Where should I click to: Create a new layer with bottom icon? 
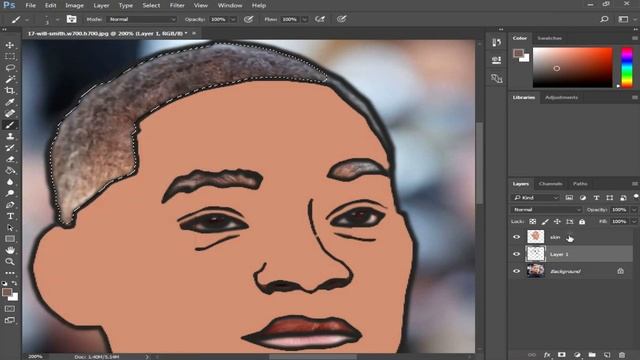coord(607,355)
